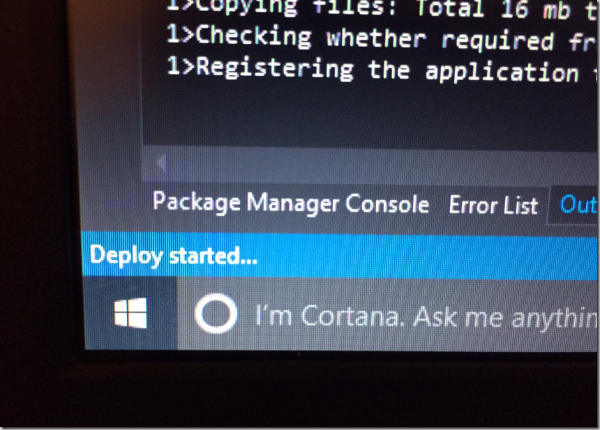Click the empty area of the Output pane
This screenshot has width=600, height=430.
[367, 117]
